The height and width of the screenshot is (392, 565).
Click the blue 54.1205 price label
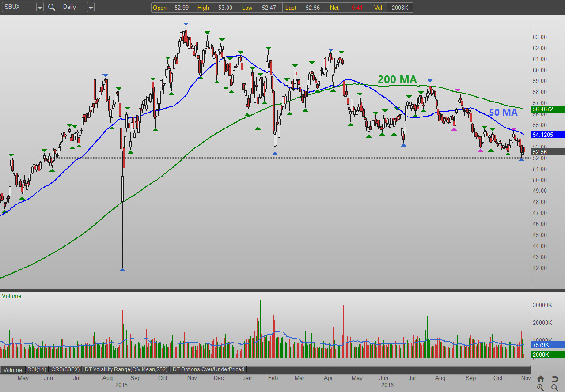click(548, 135)
